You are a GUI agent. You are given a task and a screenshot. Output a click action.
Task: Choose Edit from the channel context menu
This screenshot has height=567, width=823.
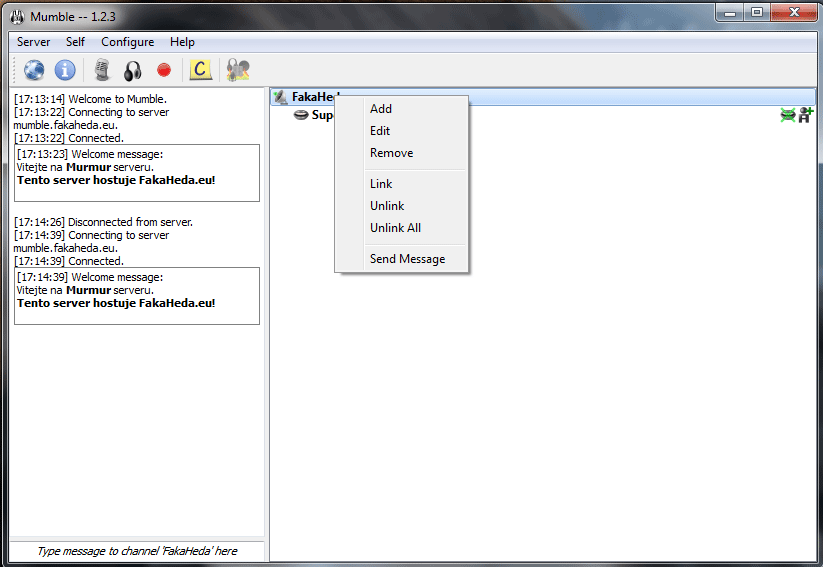pos(402,131)
